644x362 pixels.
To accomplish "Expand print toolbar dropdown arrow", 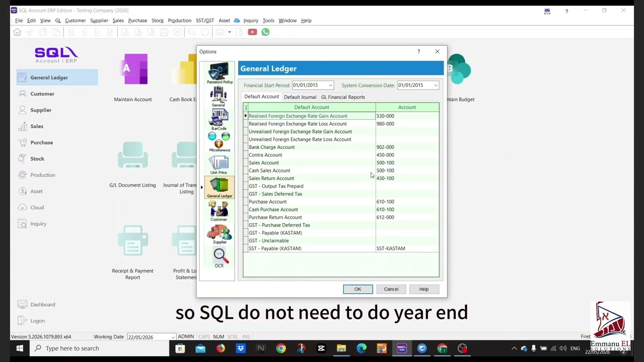I will [x=229, y=32].
